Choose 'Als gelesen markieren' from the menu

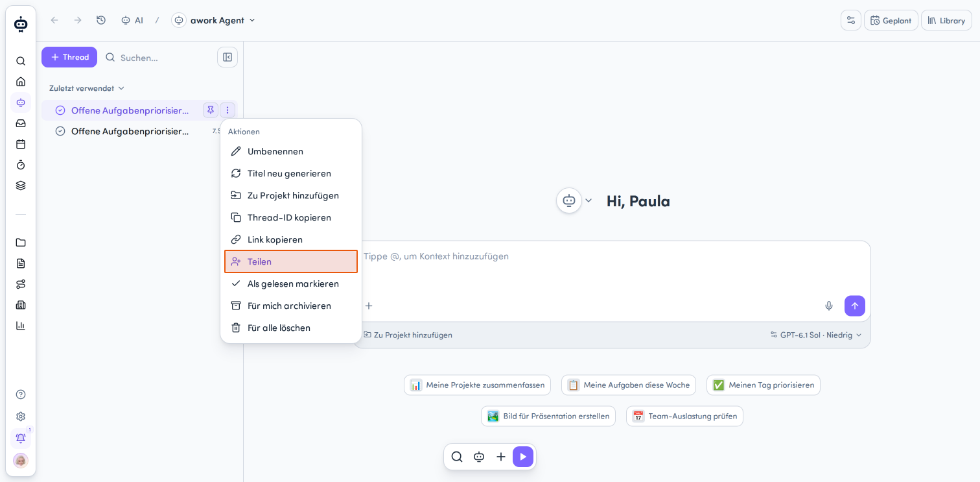(291, 283)
